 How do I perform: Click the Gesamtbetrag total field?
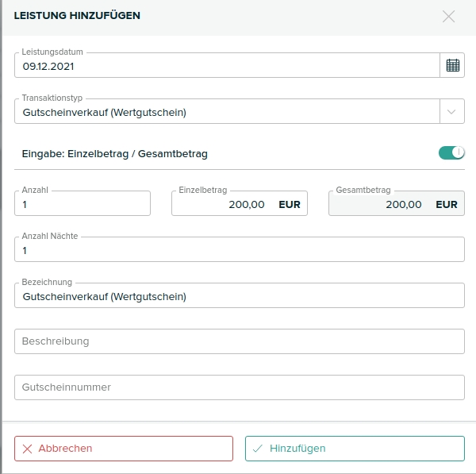click(381, 204)
